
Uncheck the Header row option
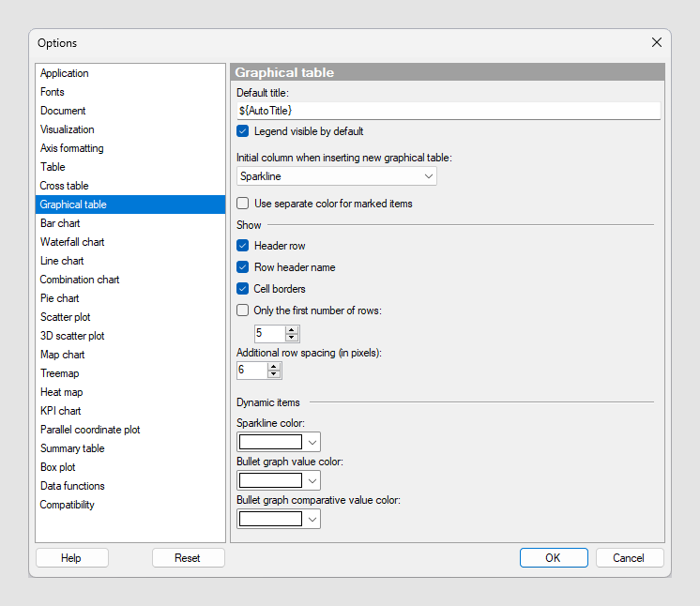242,246
